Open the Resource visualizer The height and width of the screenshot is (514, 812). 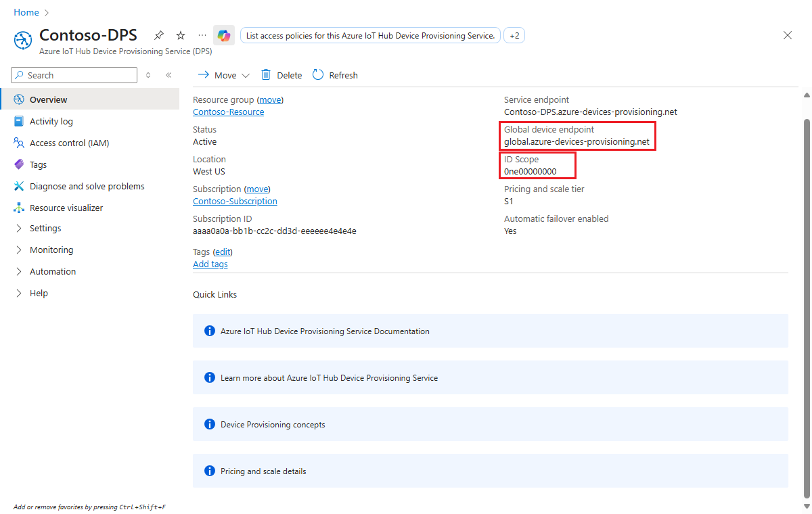70,207
